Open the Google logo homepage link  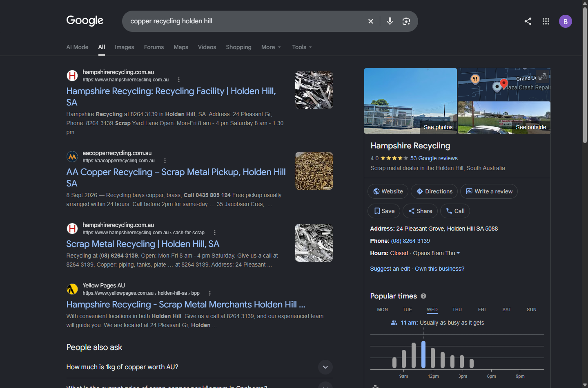85,20
